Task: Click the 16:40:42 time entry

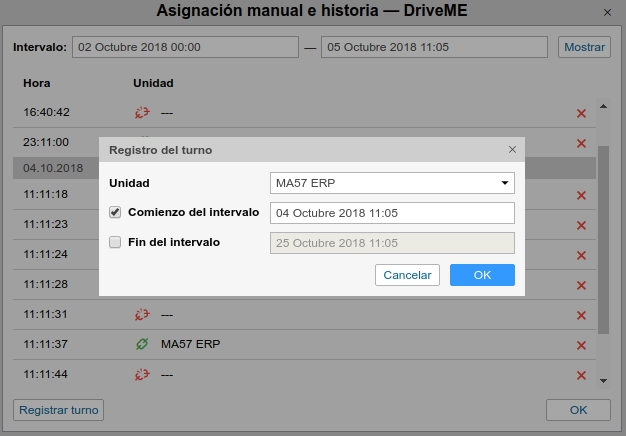Action: coord(46,112)
